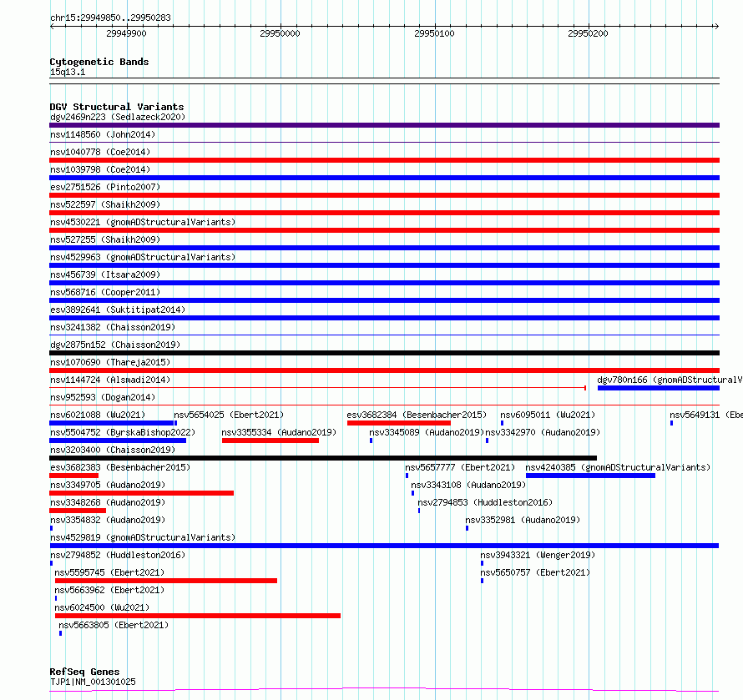
Task: Click the esv3892641 (Suktitipat2014) label
Action: click(118, 310)
